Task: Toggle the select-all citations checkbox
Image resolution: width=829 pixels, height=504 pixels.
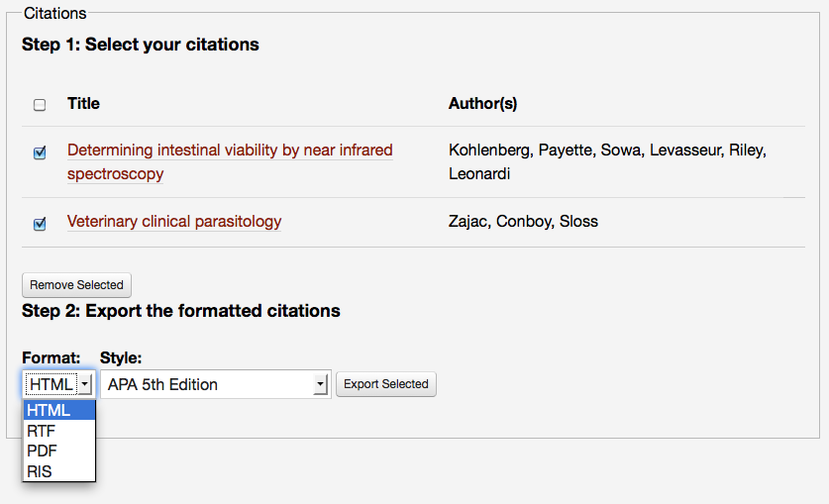Action: pyautogui.click(x=40, y=104)
